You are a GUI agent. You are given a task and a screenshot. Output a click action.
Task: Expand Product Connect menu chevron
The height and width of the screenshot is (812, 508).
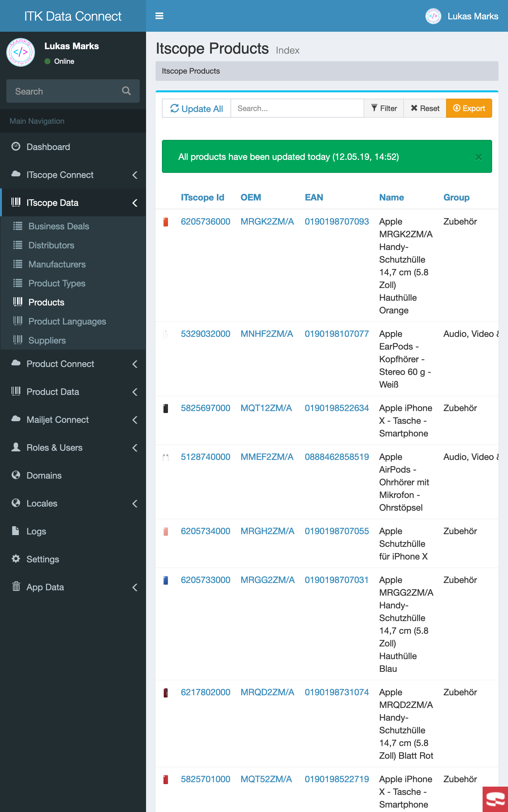[x=135, y=364]
